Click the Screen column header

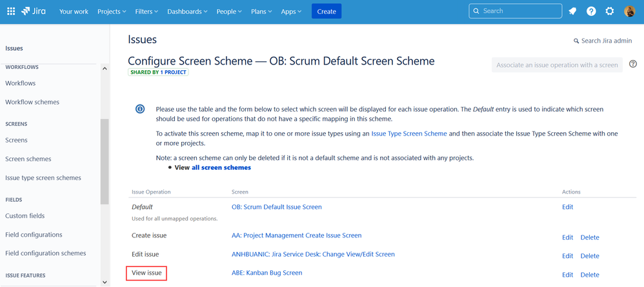240,192
